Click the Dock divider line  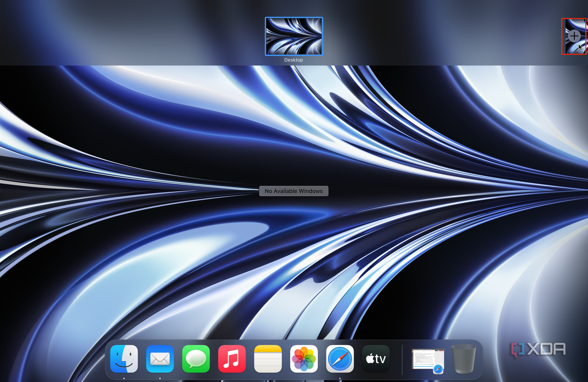[x=402, y=359]
